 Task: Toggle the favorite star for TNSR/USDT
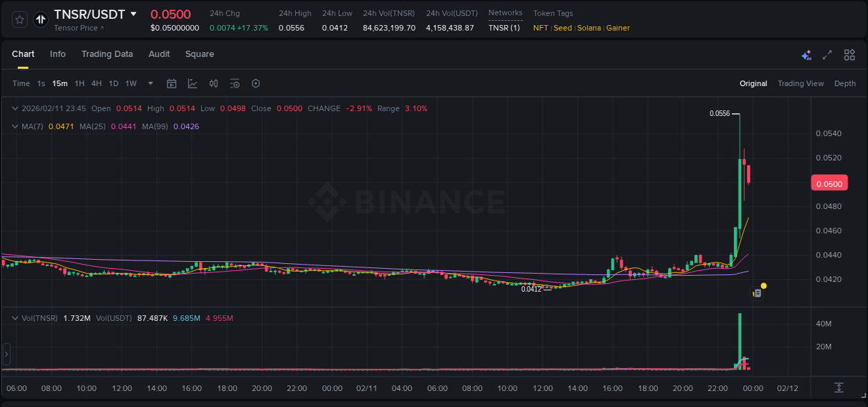[19, 19]
